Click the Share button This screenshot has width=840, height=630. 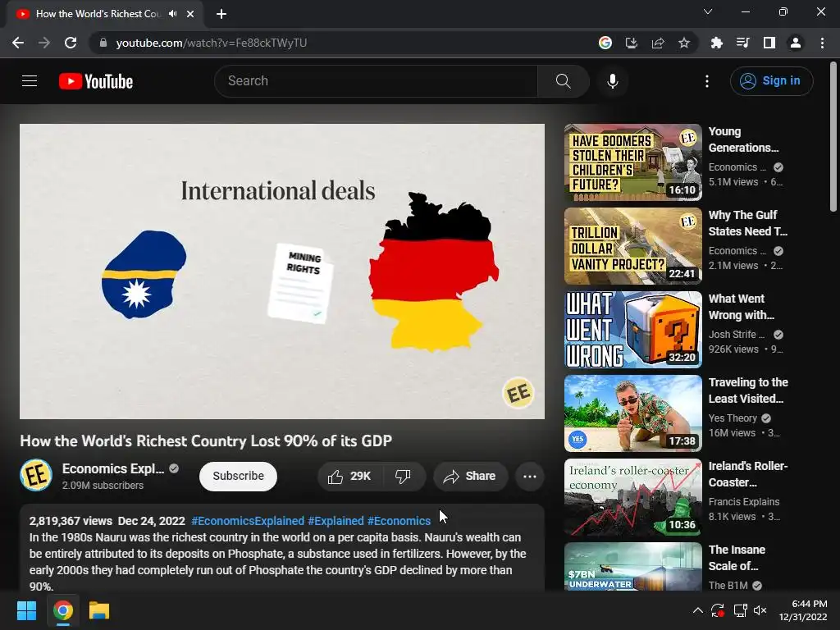tap(470, 477)
